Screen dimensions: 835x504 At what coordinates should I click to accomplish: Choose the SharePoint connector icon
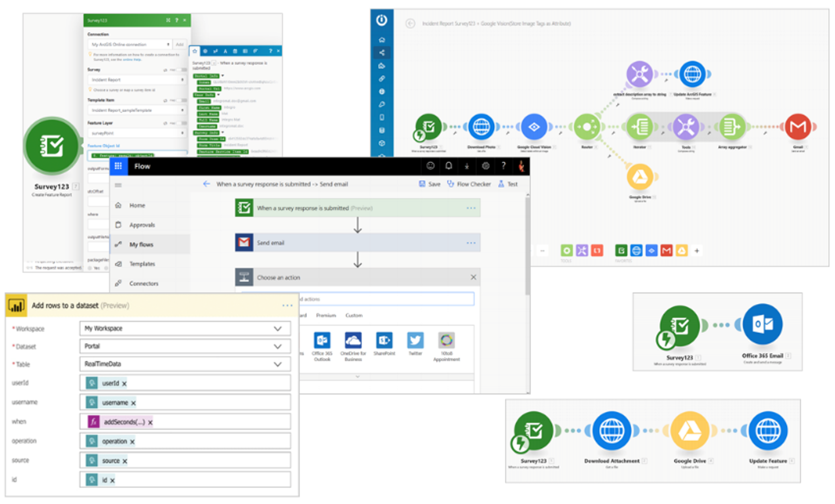pyautogui.click(x=384, y=340)
